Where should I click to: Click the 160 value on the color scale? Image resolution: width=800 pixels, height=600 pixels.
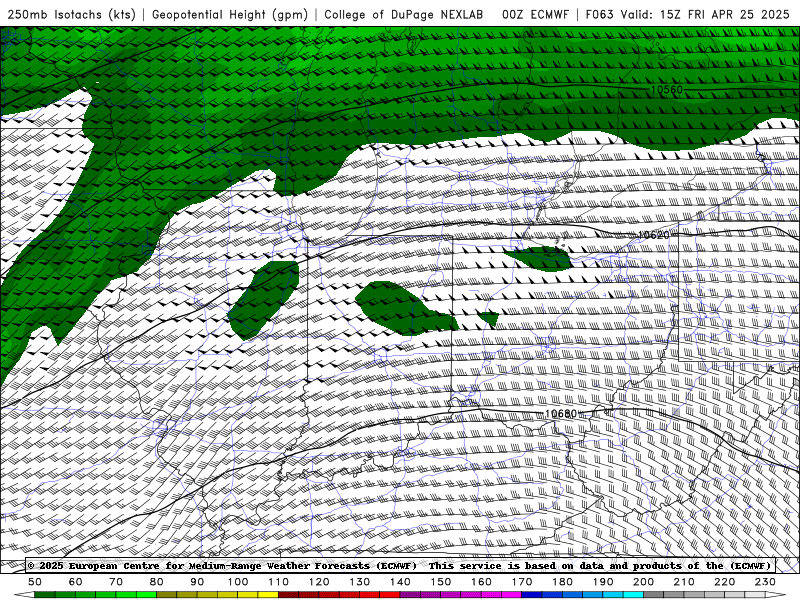(x=481, y=582)
